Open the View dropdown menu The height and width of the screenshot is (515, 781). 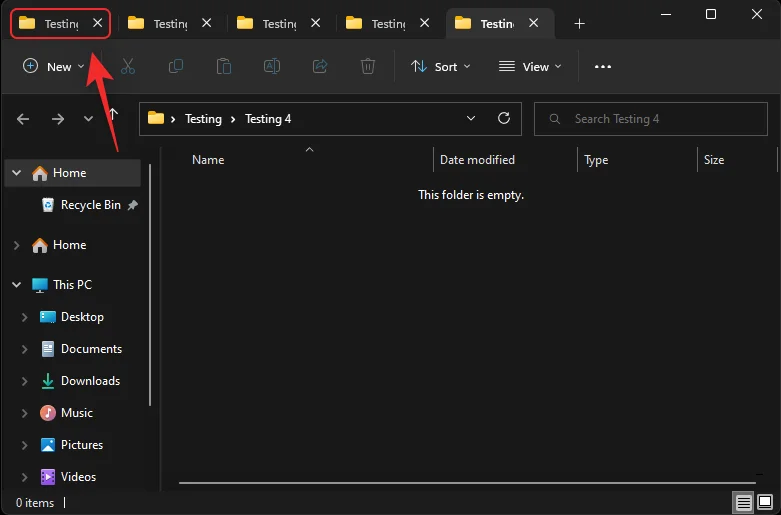click(530, 66)
